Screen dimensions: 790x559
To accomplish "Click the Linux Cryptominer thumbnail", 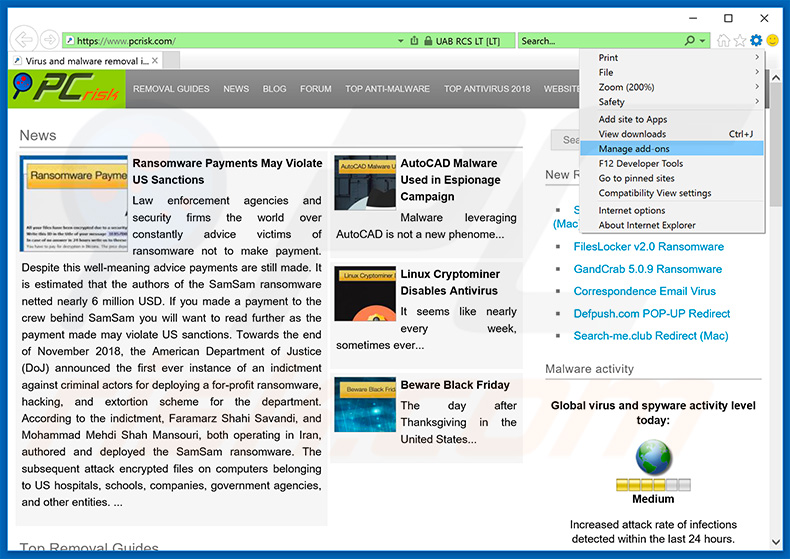I will pyautogui.click(x=365, y=294).
